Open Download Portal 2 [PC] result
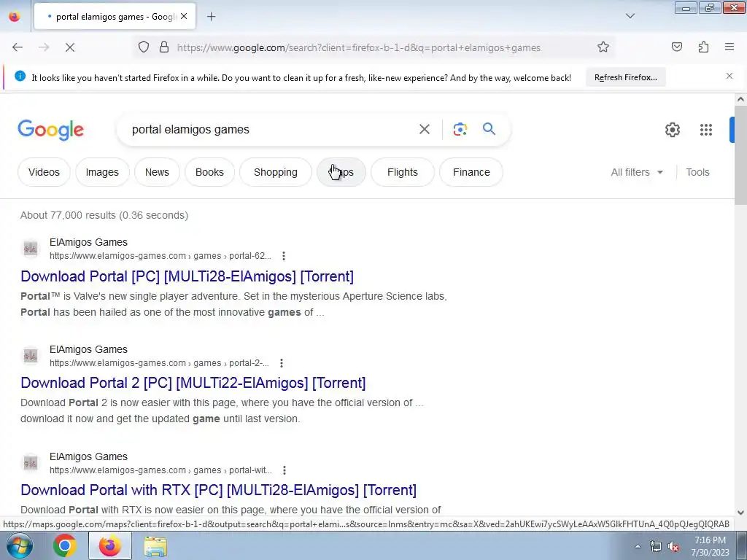747x560 pixels. [x=193, y=383]
